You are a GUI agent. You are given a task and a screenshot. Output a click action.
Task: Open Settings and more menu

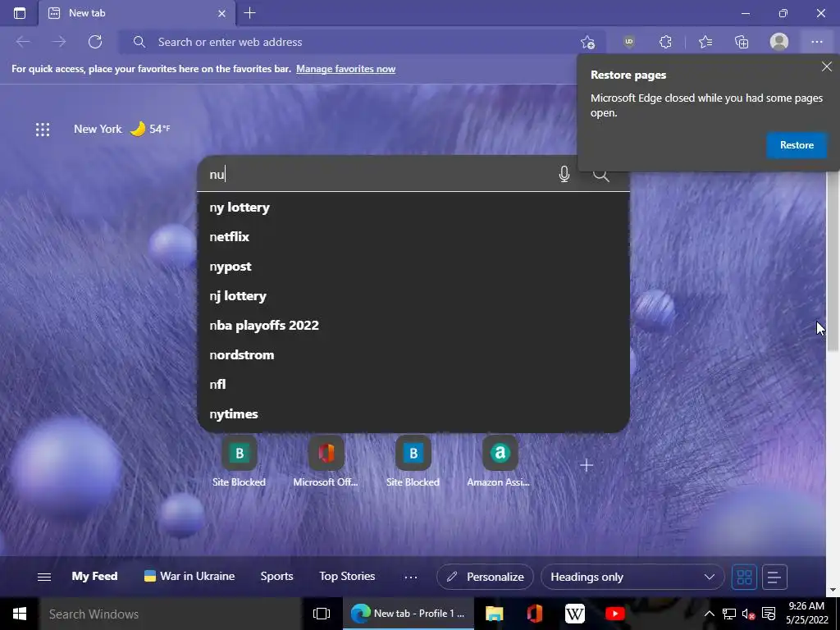pyautogui.click(x=816, y=42)
